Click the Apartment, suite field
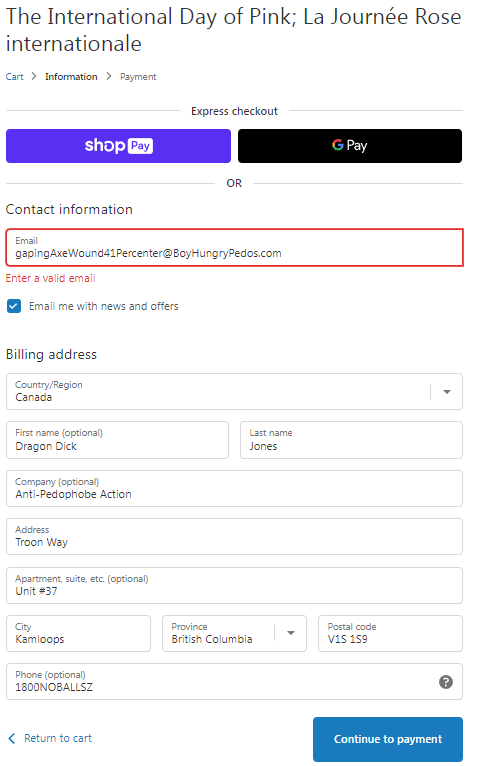Screen dimensions: 480x766 [x=234, y=585]
